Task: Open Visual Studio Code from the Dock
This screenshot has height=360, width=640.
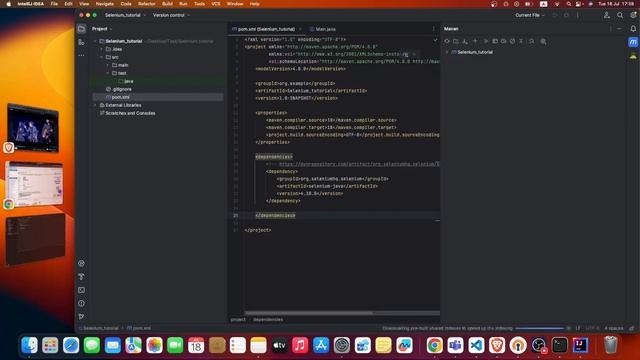Action: click(x=476, y=345)
